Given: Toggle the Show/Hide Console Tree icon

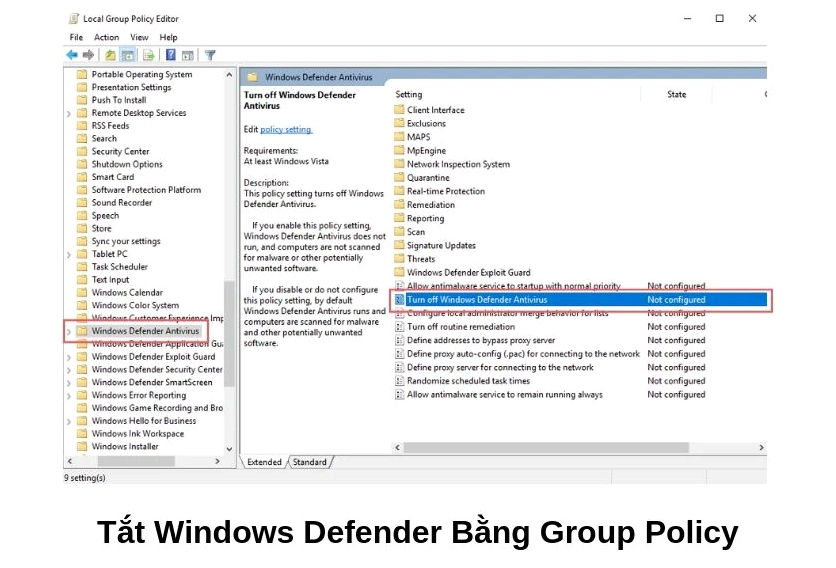Looking at the screenshot, I should (128, 55).
